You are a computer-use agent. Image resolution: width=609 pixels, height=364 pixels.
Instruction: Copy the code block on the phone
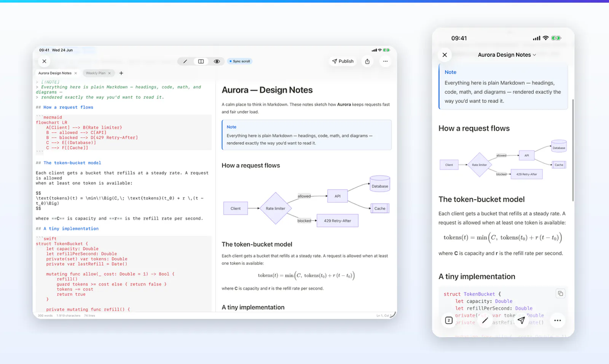(x=560, y=293)
